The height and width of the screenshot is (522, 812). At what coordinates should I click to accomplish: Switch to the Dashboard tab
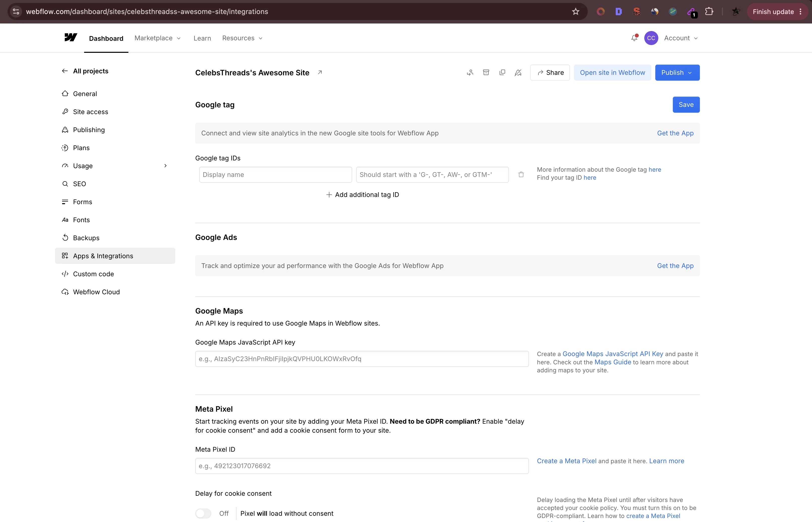click(106, 38)
